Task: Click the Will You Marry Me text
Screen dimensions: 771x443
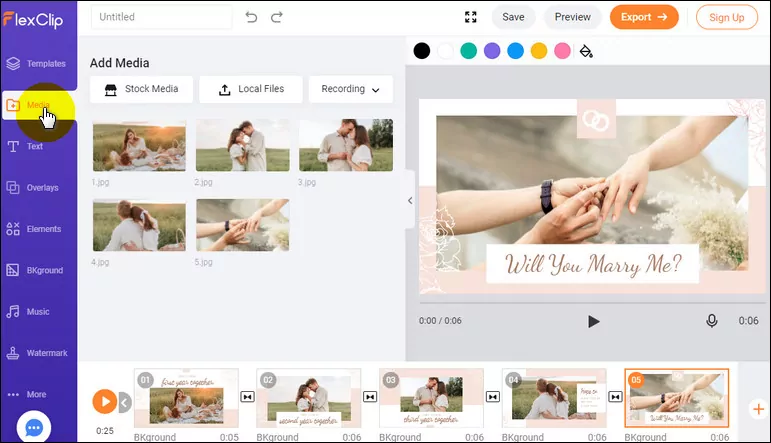Action: pos(593,265)
